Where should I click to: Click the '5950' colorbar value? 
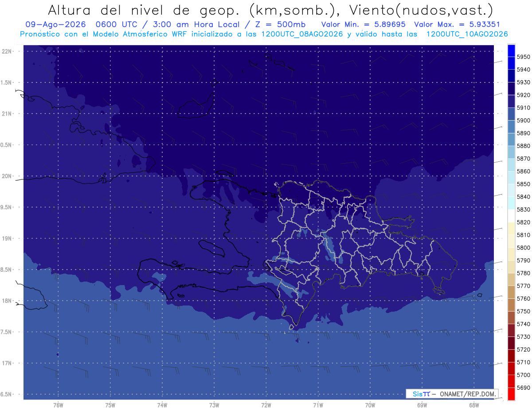523,57
